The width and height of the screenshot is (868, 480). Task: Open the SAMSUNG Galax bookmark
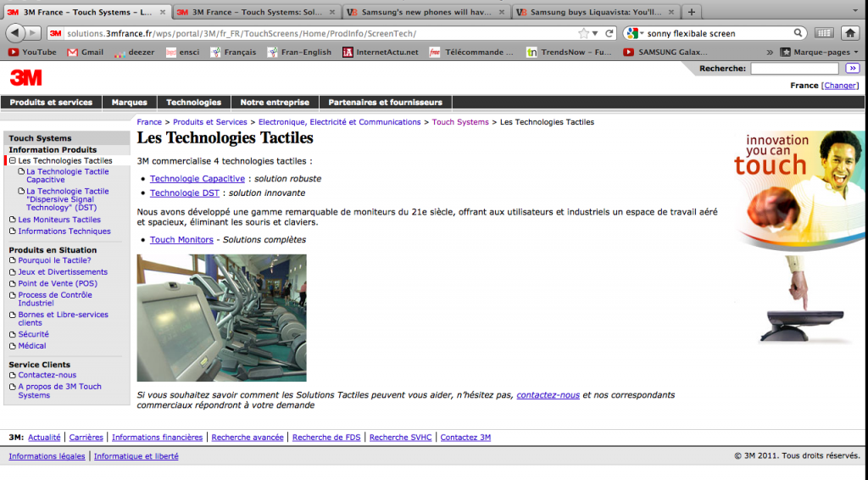[665, 52]
